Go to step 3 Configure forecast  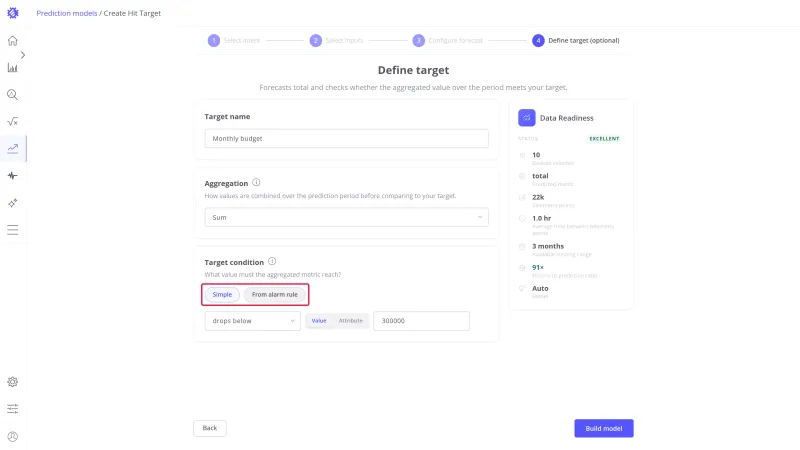pyautogui.click(x=447, y=40)
